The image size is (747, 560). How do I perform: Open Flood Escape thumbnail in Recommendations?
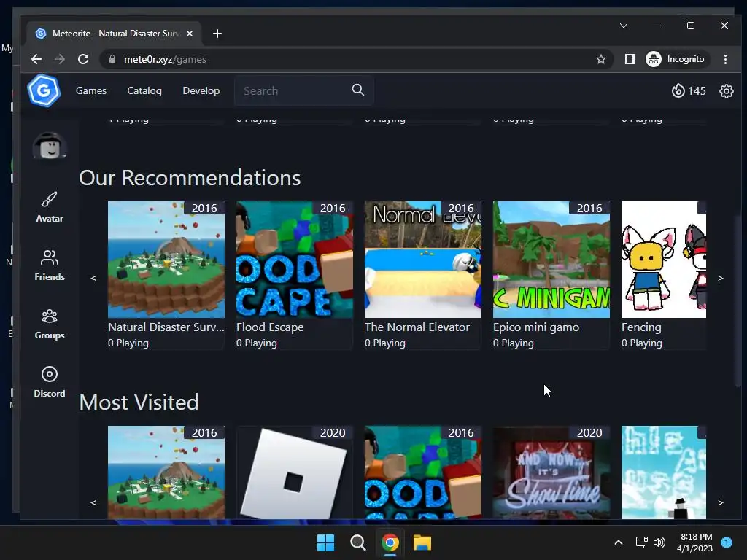(295, 260)
